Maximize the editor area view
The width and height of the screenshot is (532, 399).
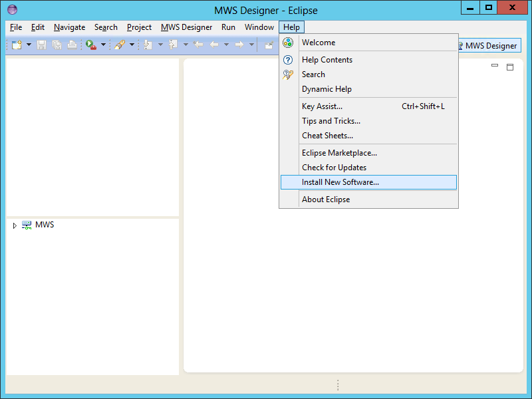point(510,66)
